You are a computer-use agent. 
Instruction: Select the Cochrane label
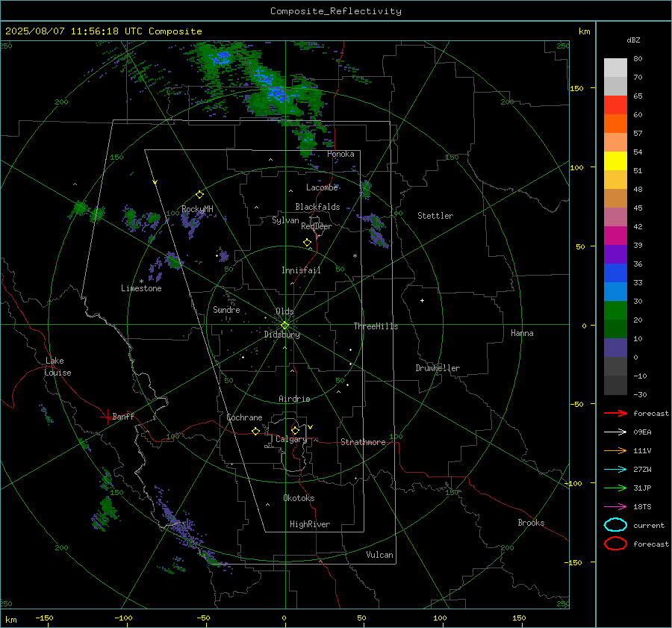(244, 417)
